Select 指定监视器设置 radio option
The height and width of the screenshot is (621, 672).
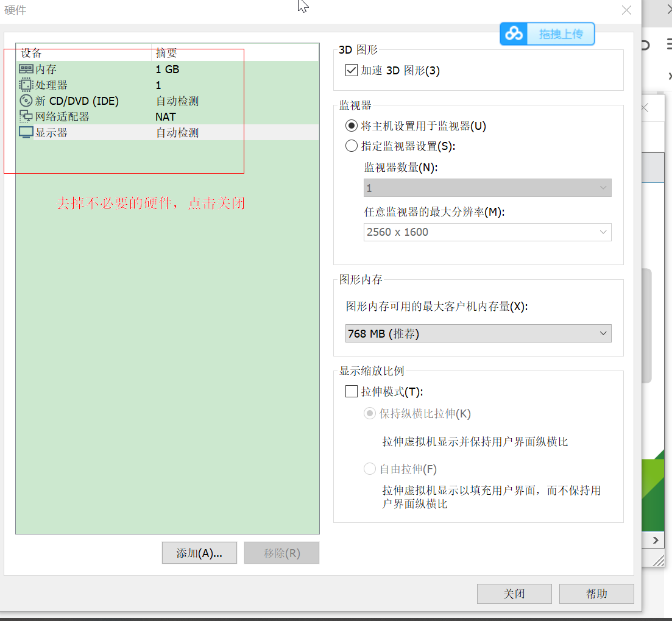[x=352, y=146]
